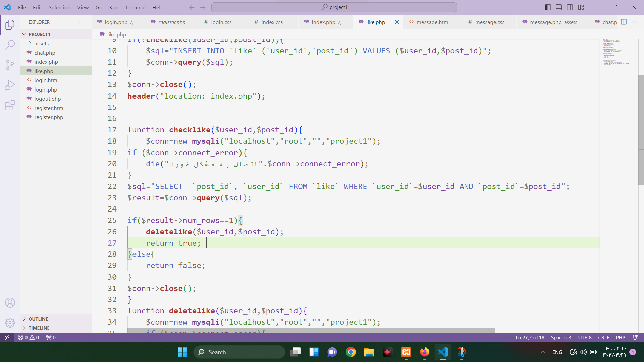Click the vertical editor scrollbar thumb
644x362 pixels.
(x=641, y=130)
